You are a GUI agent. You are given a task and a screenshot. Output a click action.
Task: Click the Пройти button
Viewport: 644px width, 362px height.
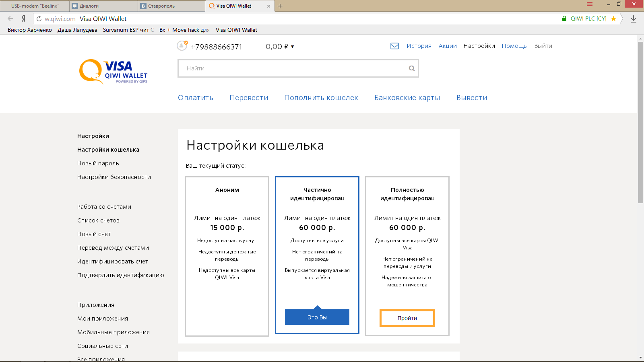[407, 318]
